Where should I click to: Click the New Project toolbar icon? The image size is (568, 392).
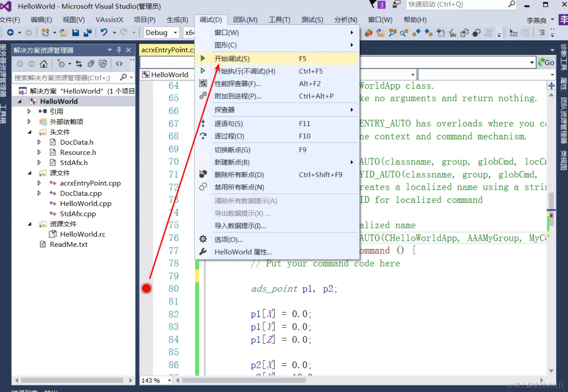(45, 33)
